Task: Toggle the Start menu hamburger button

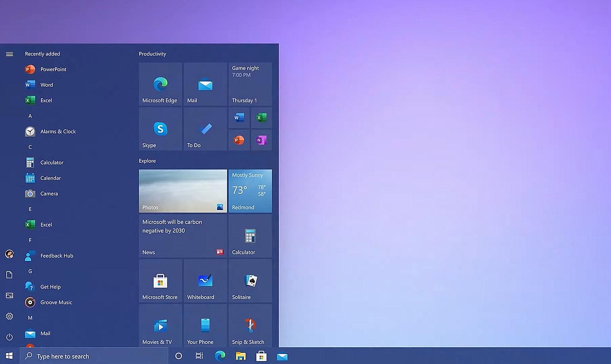Action: pyautogui.click(x=10, y=54)
